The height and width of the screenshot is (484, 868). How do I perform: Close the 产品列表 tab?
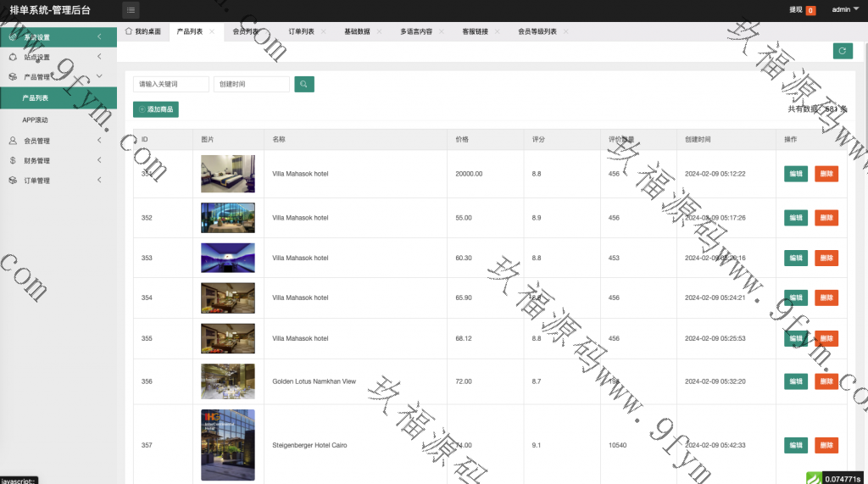point(211,31)
